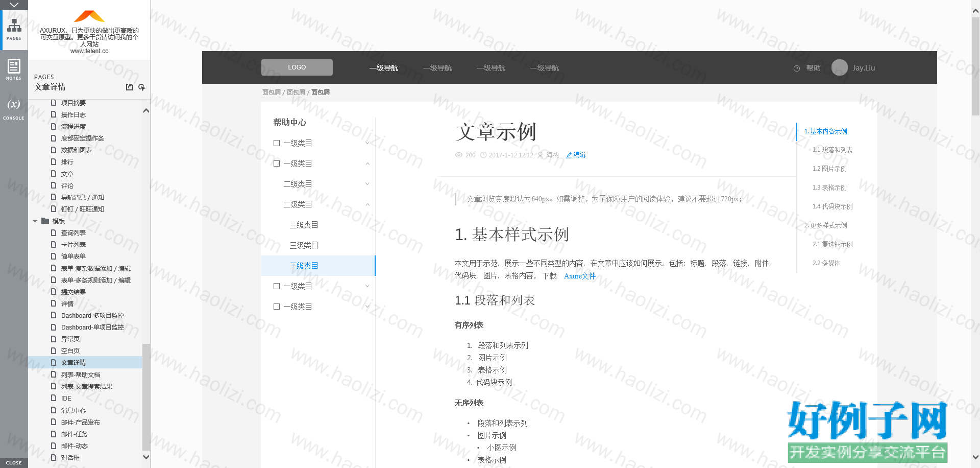Open the 列表-帮助文档 page
The width and height of the screenshot is (980, 468).
81,375
